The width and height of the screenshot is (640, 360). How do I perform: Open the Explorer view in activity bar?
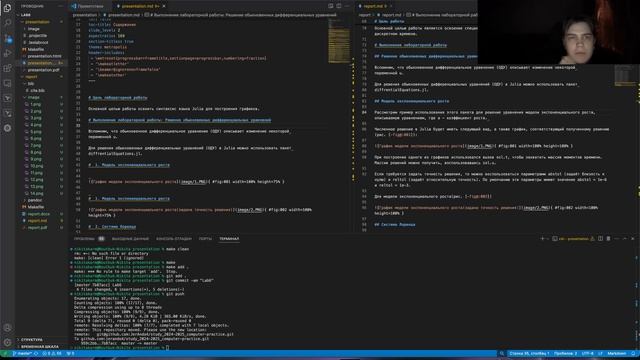7,7
